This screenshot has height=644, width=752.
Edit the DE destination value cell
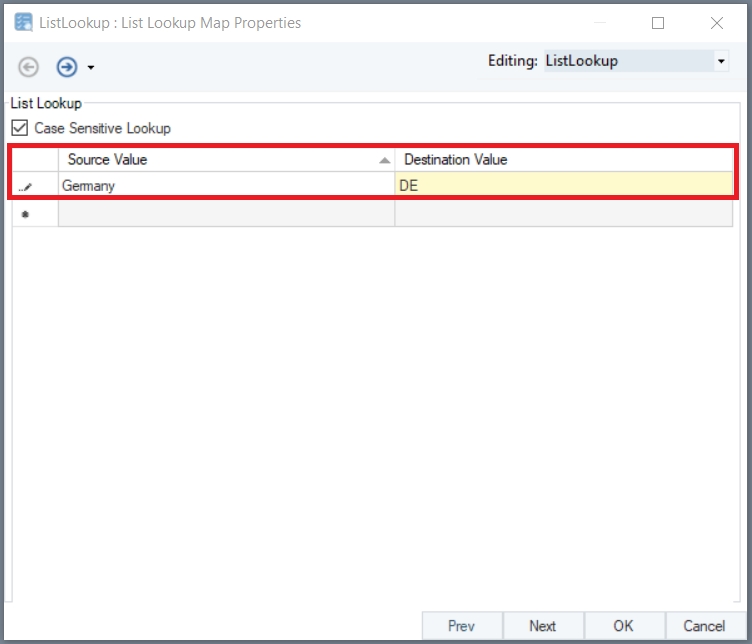[x=564, y=185]
